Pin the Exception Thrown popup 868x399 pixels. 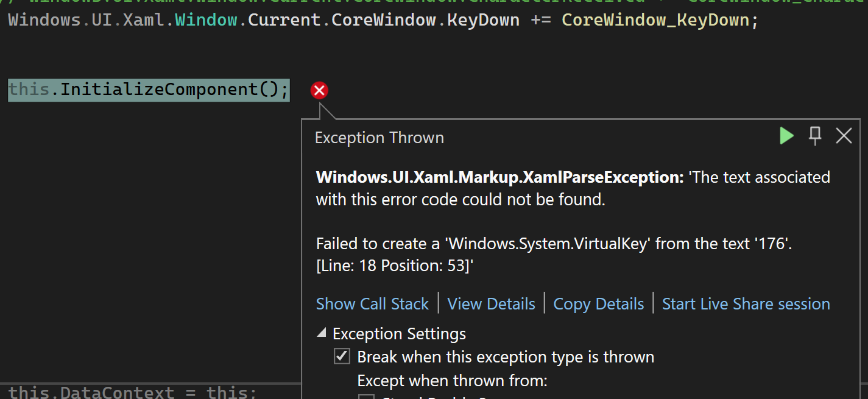tap(815, 136)
